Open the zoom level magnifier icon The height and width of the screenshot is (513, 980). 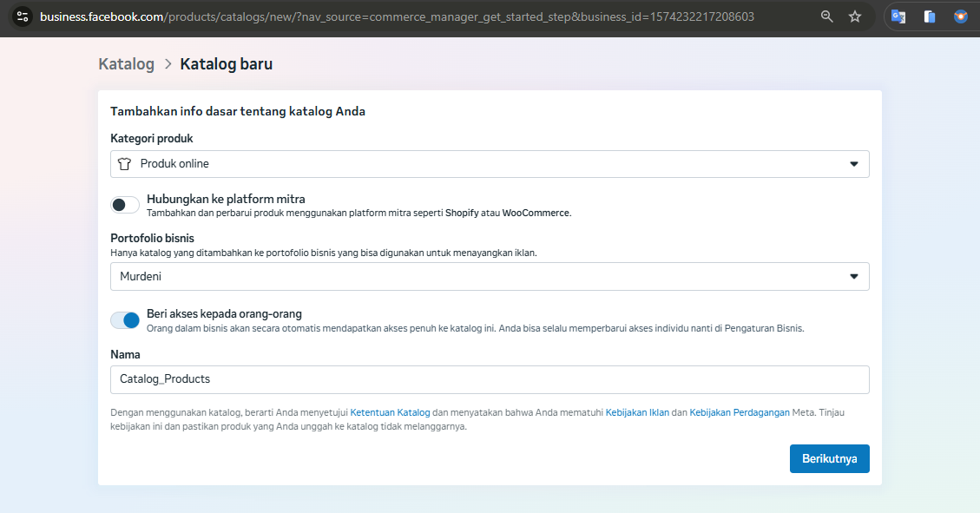[827, 16]
